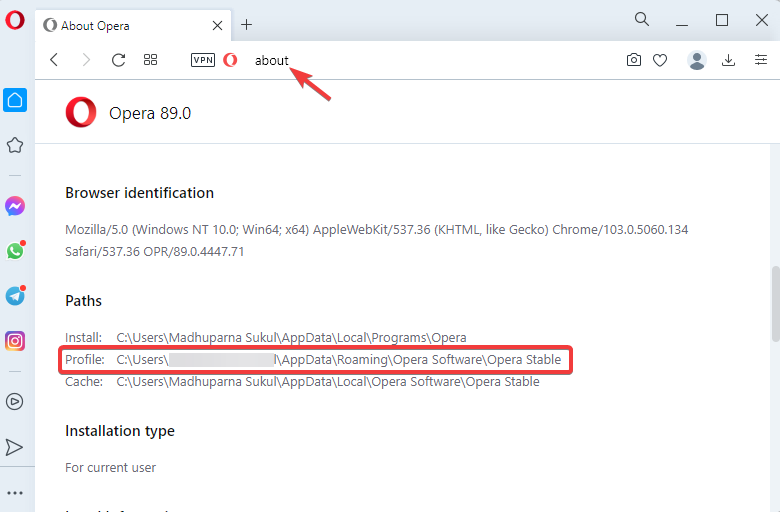Image resolution: width=780 pixels, height=512 pixels.
Task: Open Easy Setup sliders icon
Action: [x=761, y=60]
